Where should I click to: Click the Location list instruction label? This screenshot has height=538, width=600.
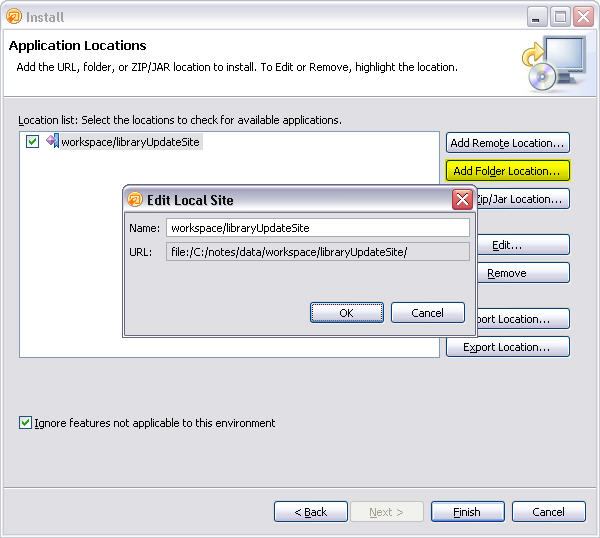tap(180, 120)
